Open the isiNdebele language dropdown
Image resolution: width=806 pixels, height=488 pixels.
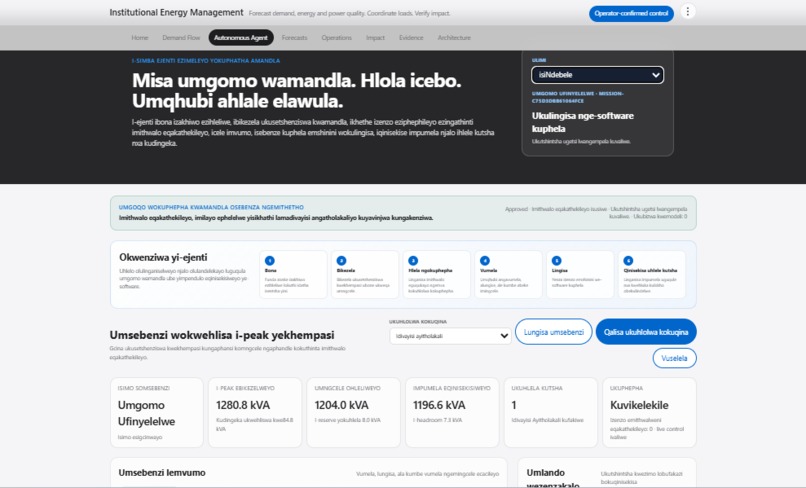point(597,75)
